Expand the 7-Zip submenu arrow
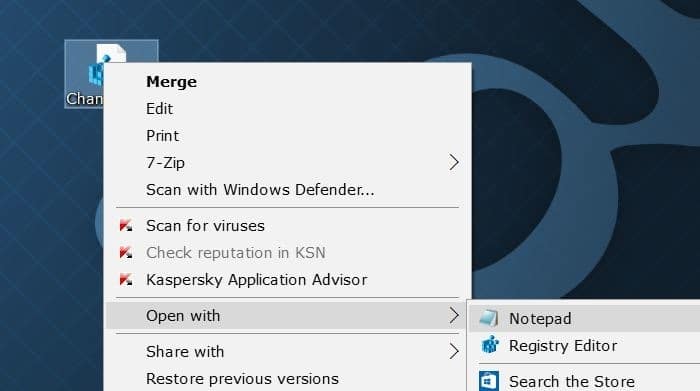This screenshot has width=700, height=391. click(454, 162)
